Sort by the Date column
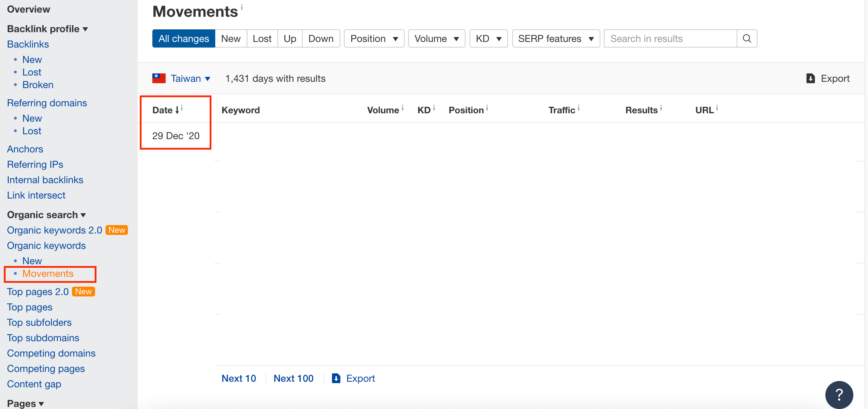Image resolution: width=868 pixels, height=409 pixels. [x=166, y=110]
